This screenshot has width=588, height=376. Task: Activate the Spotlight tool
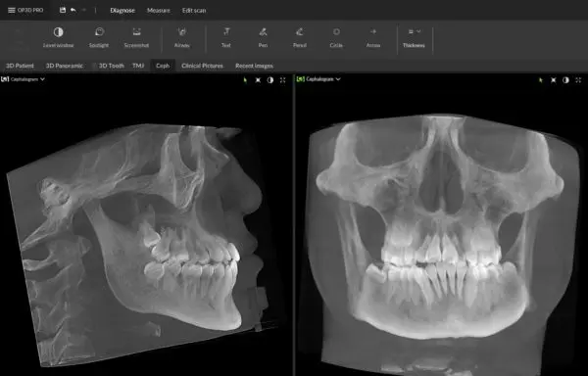coord(99,37)
